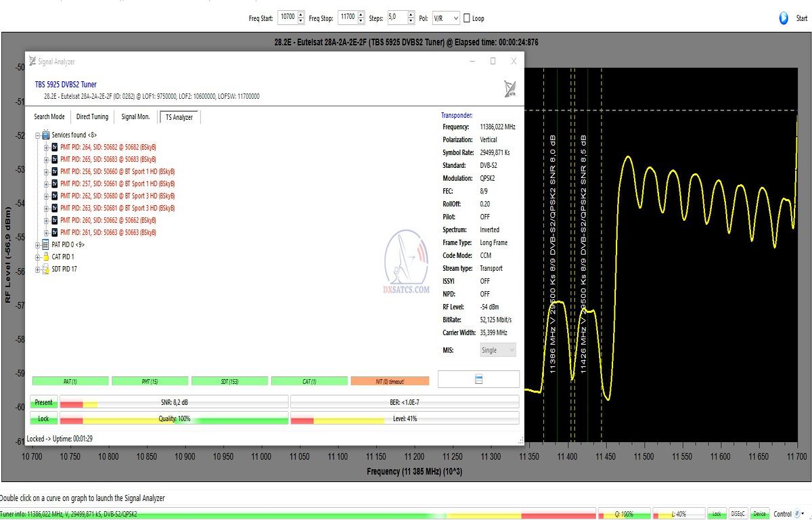Switch to the Direct Tuning tab

92,117
